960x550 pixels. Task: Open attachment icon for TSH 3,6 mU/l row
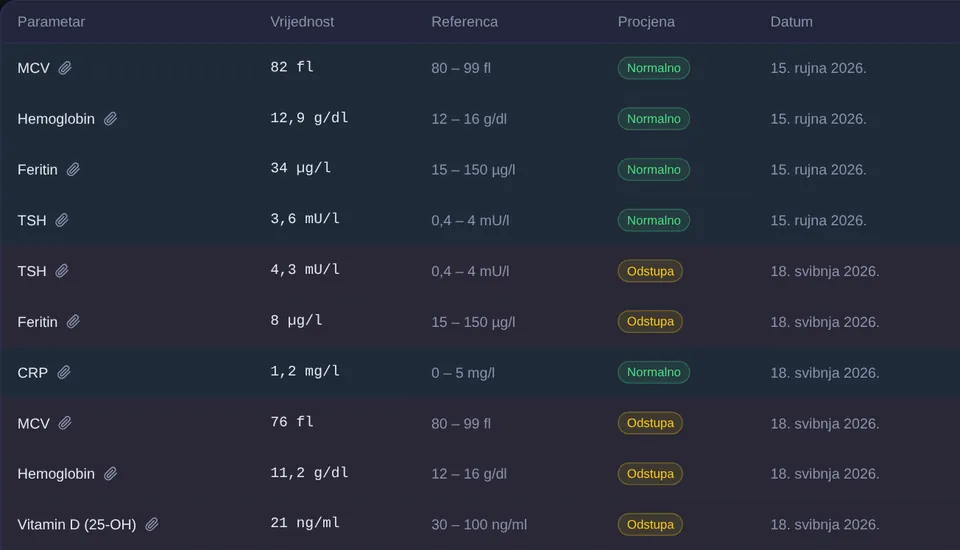62,220
